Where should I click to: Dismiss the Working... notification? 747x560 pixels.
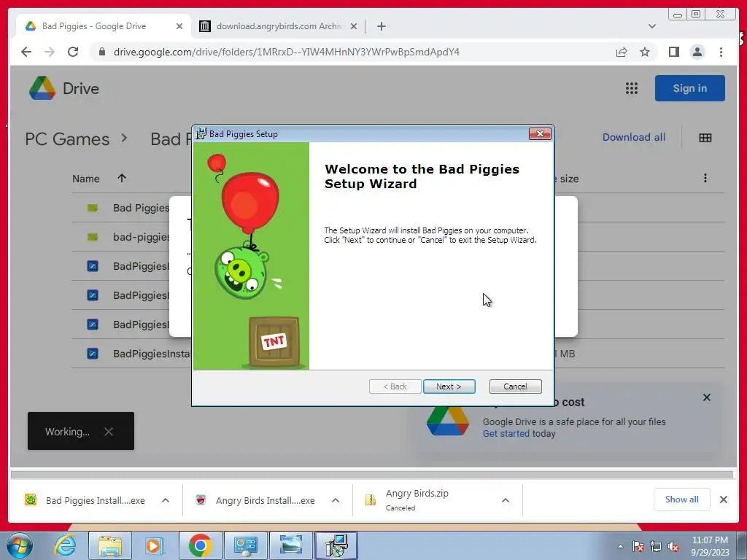109,432
